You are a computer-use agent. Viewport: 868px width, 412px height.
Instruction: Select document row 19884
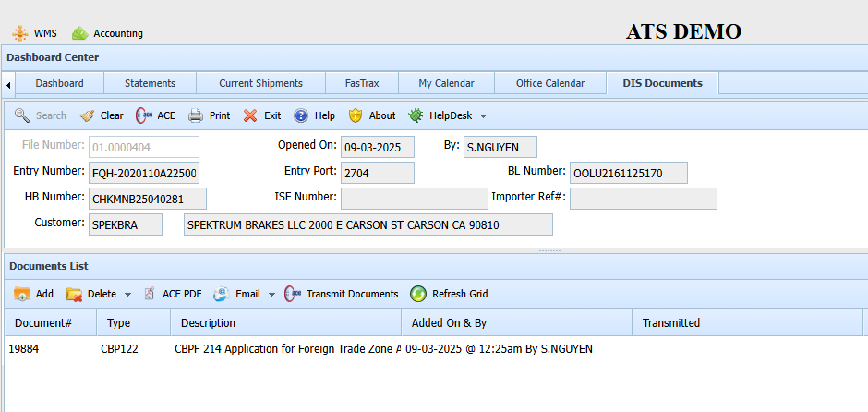24,348
